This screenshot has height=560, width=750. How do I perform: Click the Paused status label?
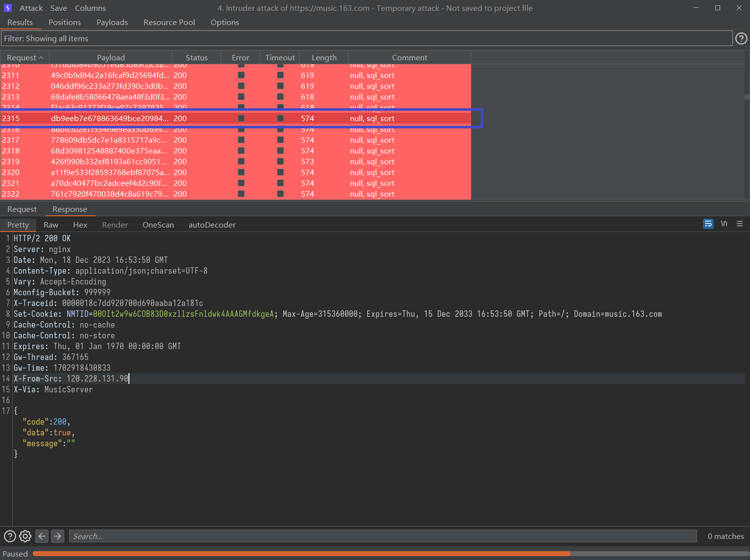pyautogui.click(x=15, y=554)
